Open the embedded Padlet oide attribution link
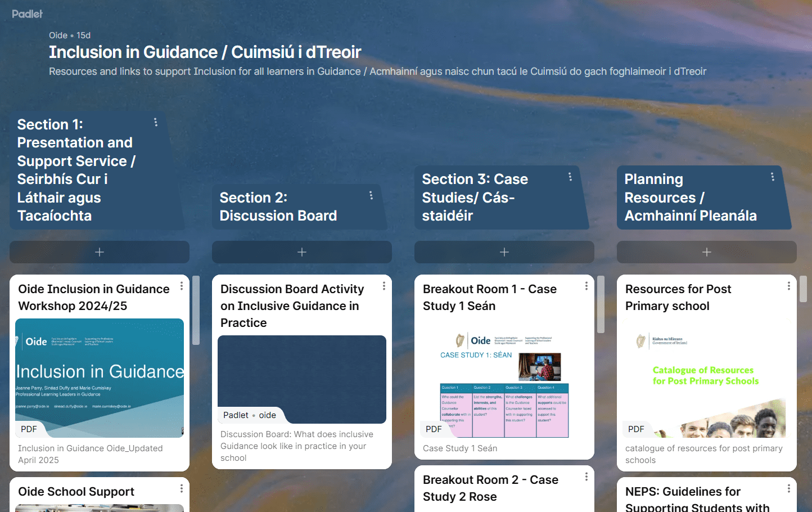Viewport: 812px width, 512px height. pos(251,415)
